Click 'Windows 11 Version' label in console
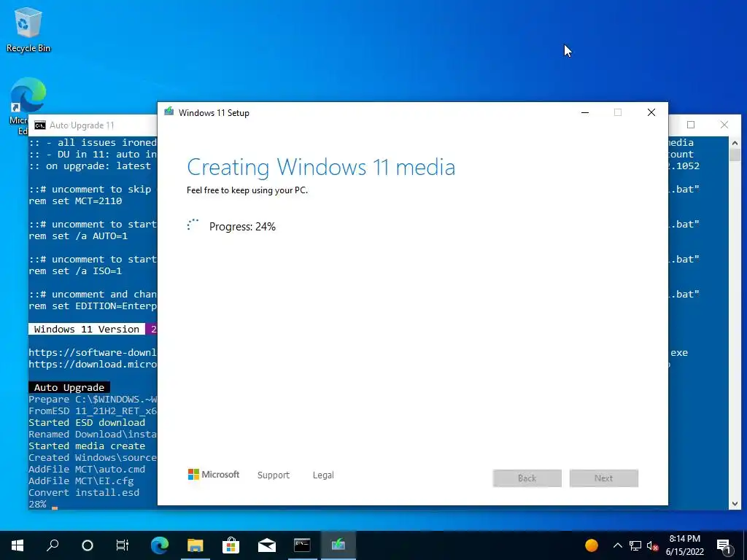Viewport: 747px width, 560px height. point(87,329)
